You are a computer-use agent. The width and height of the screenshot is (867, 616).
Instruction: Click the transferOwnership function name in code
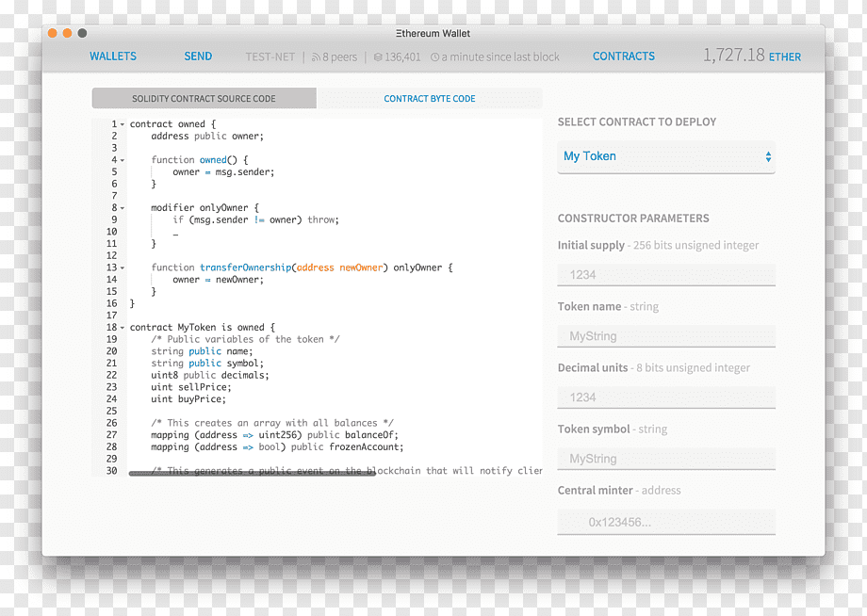[246, 267]
